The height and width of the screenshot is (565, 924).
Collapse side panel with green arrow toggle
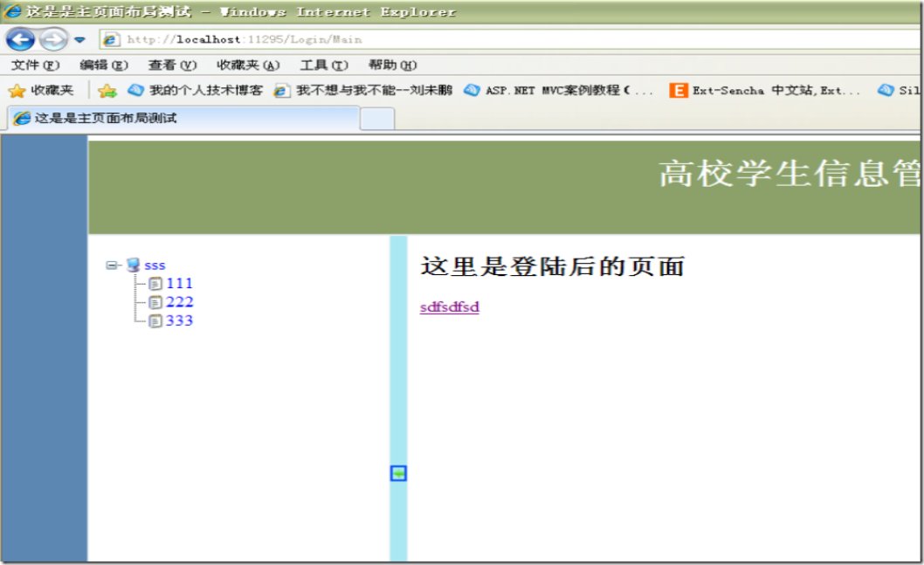[398, 473]
